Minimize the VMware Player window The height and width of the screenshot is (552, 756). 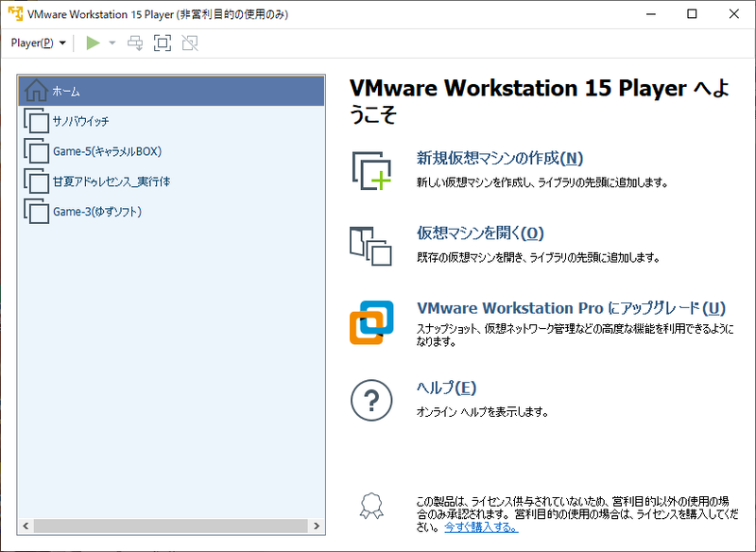coord(651,14)
